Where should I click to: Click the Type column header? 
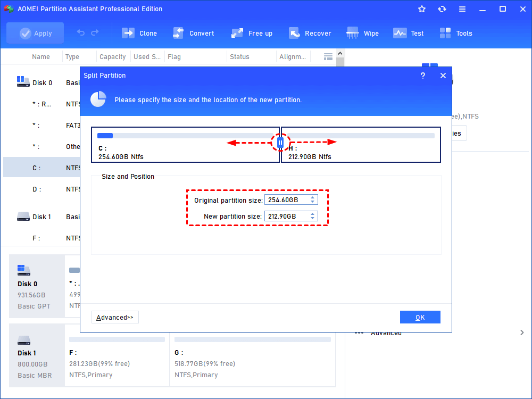click(72, 57)
